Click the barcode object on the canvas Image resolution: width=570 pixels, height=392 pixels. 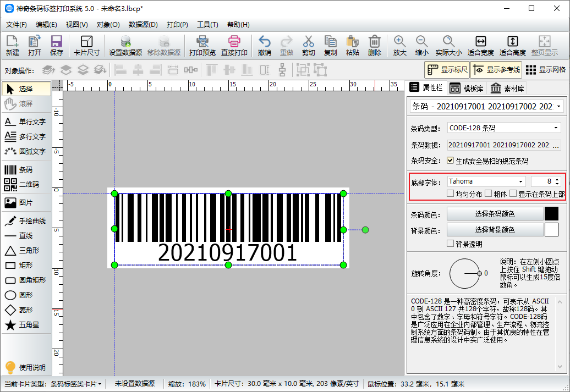click(229, 229)
